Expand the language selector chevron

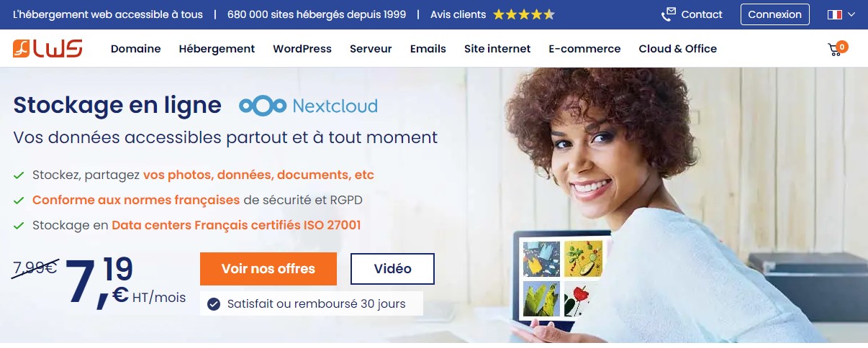(x=852, y=14)
